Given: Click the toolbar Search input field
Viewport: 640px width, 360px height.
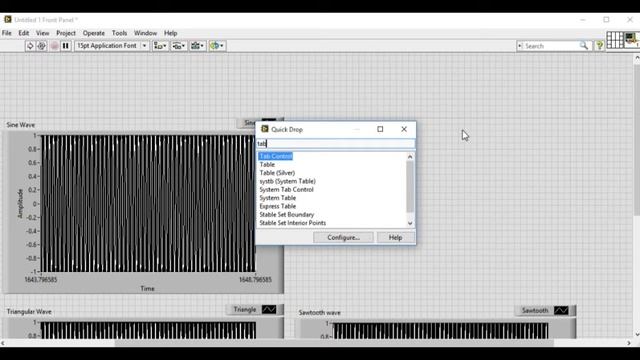Looking at the screenshot, I should click(x=551, y=46).
